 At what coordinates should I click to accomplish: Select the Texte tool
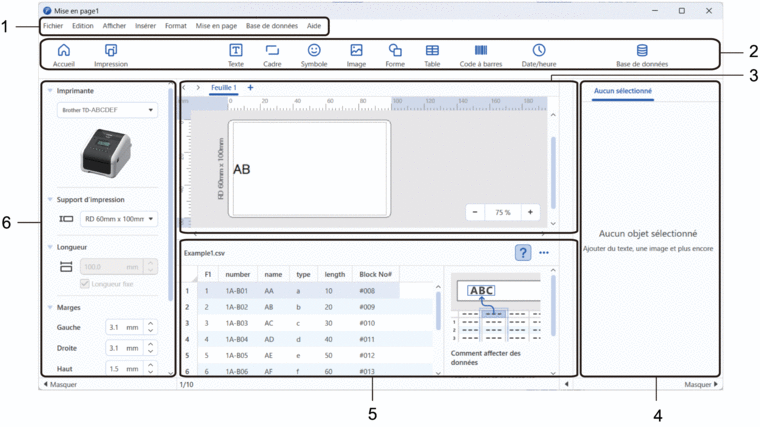tap(235, 54)
